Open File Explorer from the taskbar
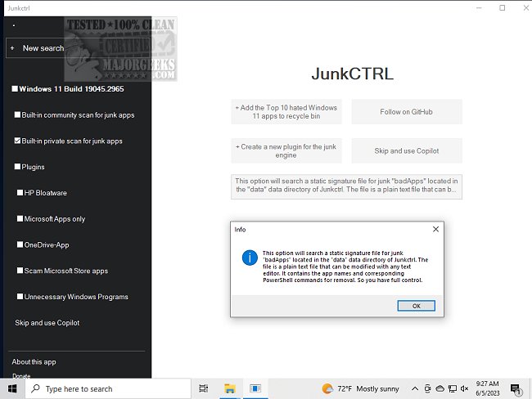532x399 pixels. tap(230, 388)
